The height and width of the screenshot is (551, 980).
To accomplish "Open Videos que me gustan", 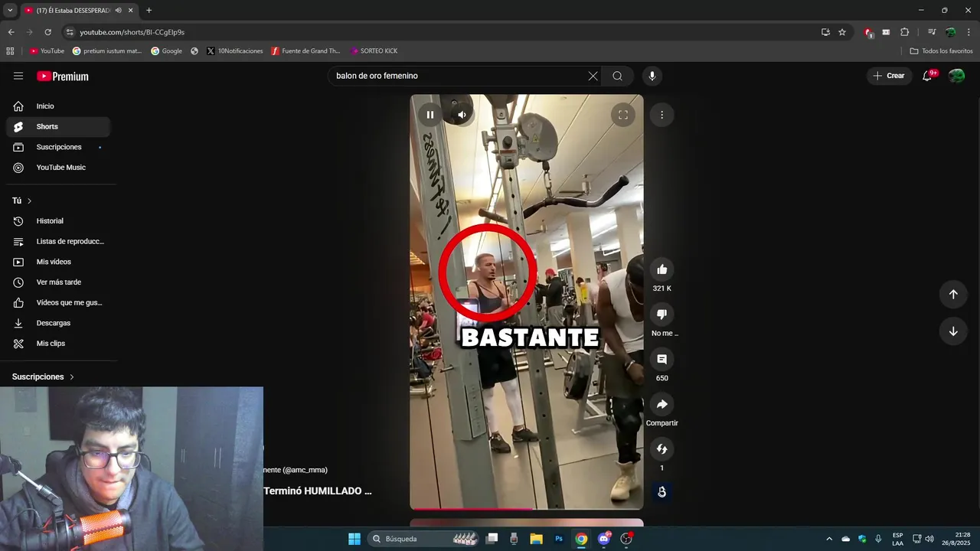I will coord(58,302).
